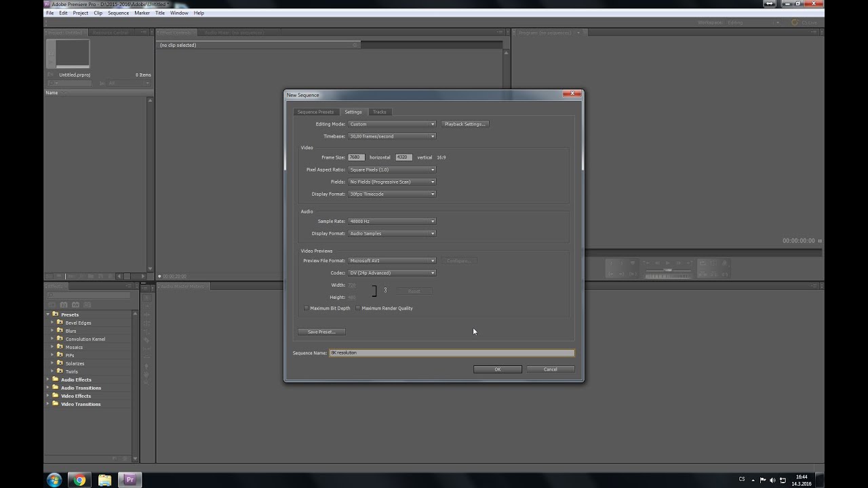Open the Window menu
868x488 pixels.
click(179, 13)
